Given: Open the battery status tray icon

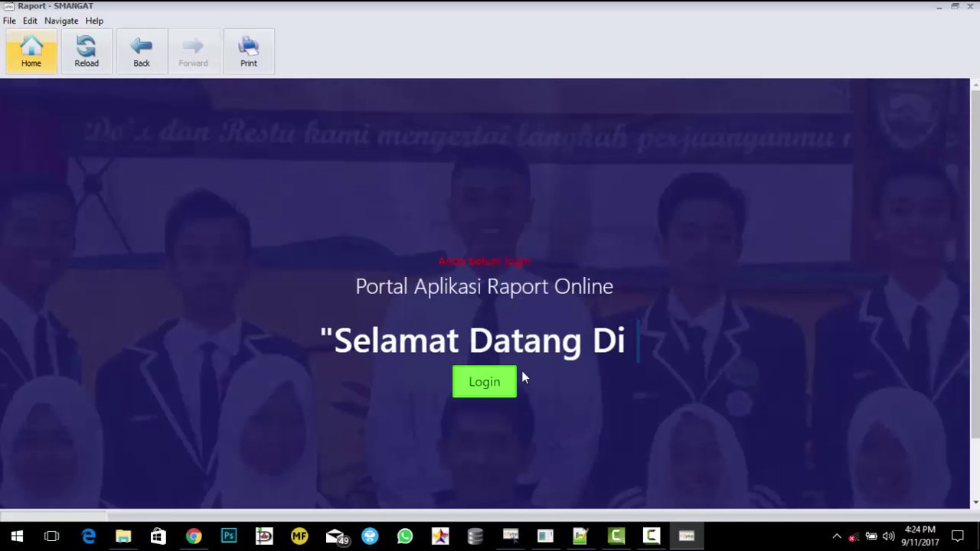Looking at the screenshot, I should (871, 536).
